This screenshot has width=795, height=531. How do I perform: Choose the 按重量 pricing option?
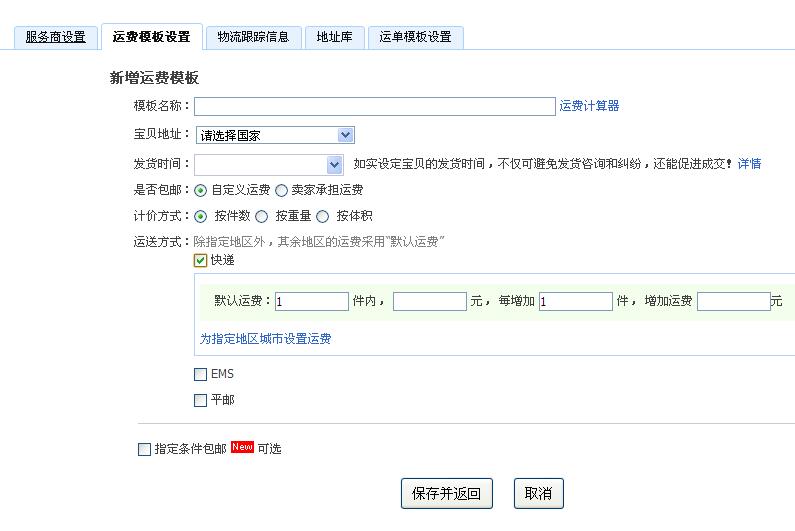tap(262, 216)
